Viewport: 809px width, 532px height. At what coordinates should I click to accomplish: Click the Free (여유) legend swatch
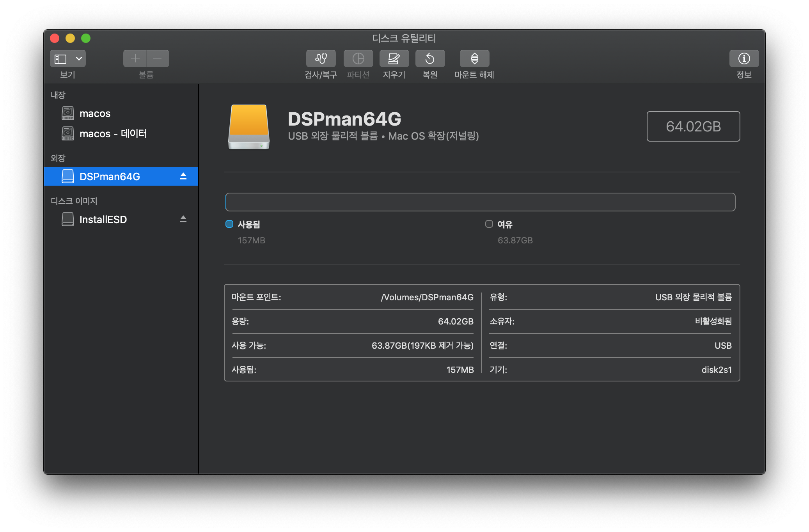point(489,224)
